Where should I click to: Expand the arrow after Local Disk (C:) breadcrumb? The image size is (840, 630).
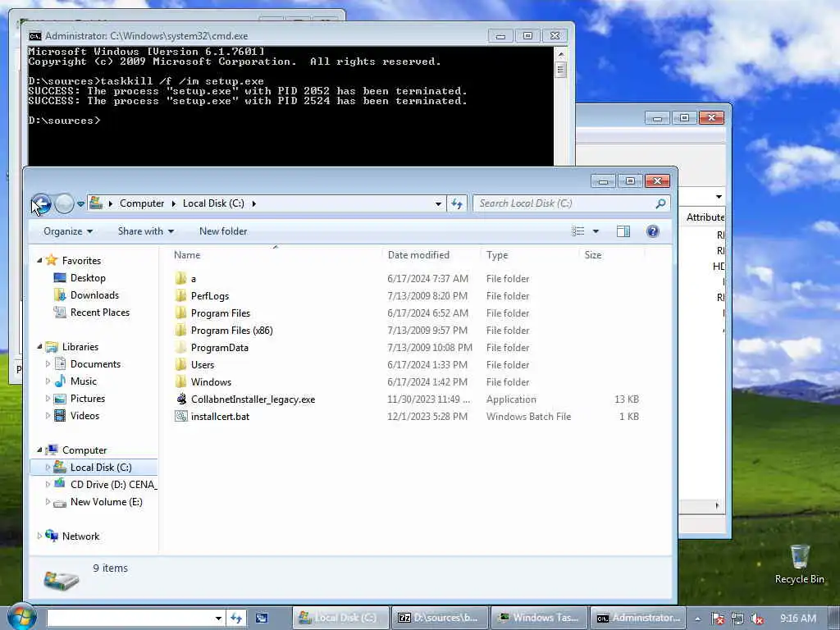click(x=254, y=203)
